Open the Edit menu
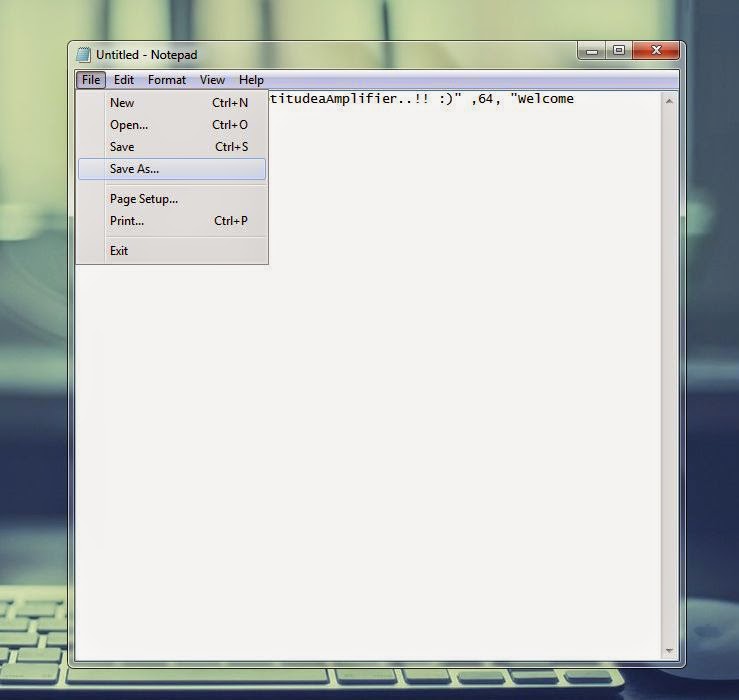Image resolution: width=739 pixels, height=700 pixels. click(124, 80)
